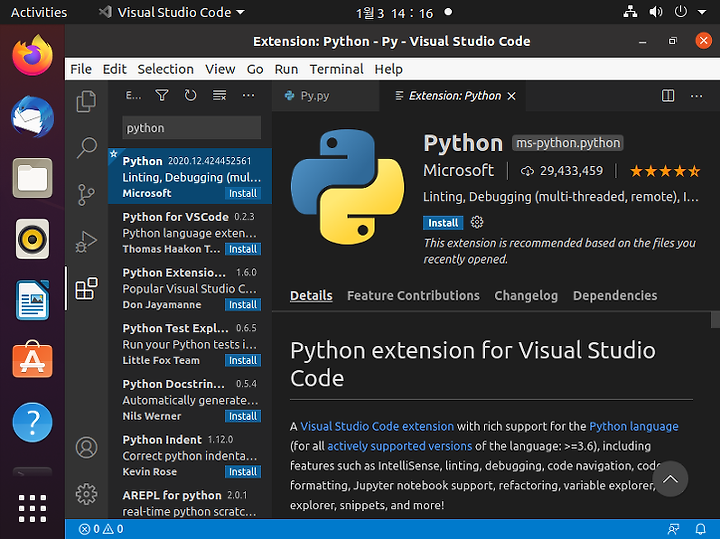Open editor more actions ellipsis
The image size is (720, 539).
[697, 95]
